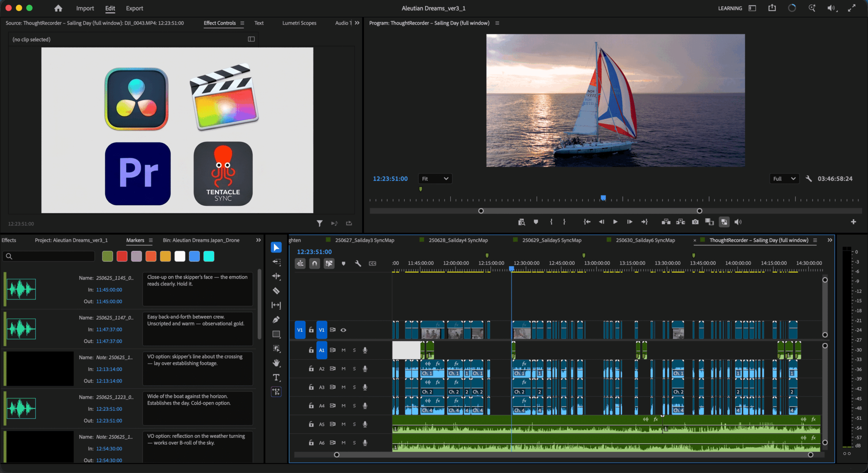This screenshot has height=473, width=868.
Task: Toggle A1 track targeting
Action: tap(322, 350)
